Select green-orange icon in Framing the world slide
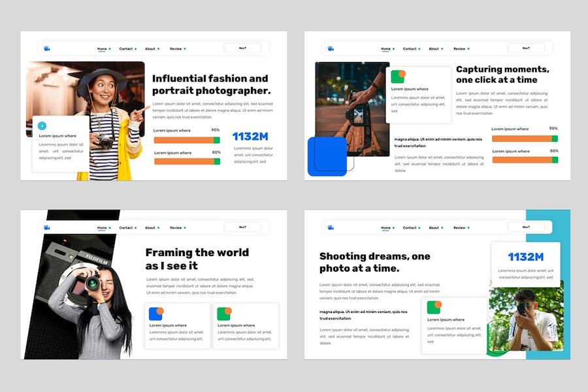Image resolution: width=588 pixels, height=392 pixels. pos(225,314)
